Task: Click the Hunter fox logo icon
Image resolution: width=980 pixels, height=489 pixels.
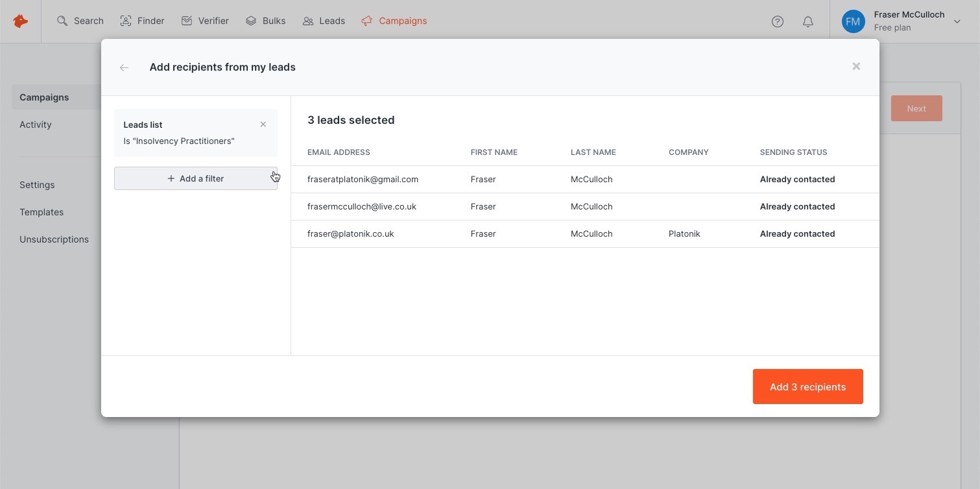Action: click(21, 21)
